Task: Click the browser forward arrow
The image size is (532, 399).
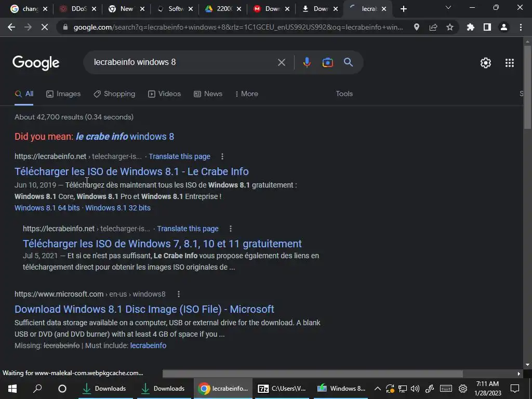Action: [28, 27]
